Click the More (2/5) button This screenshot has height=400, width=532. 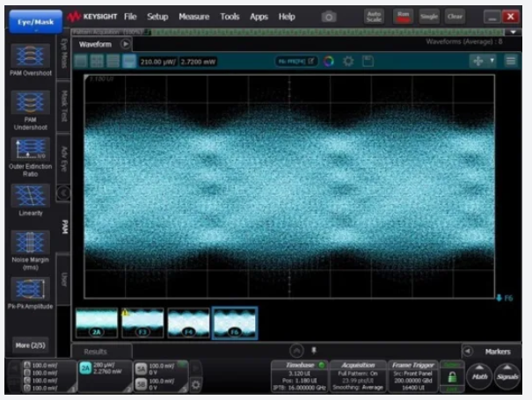coord(31,345)
